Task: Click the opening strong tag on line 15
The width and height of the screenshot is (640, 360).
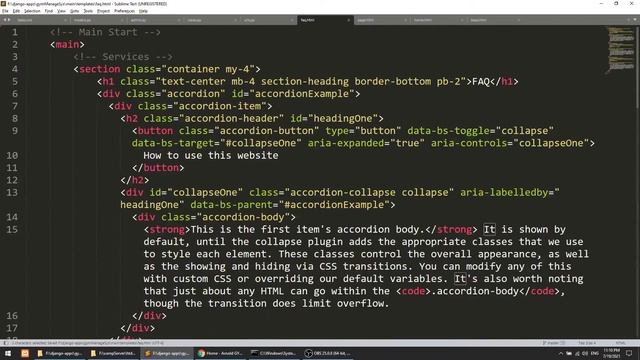Action: coord(167,229)
